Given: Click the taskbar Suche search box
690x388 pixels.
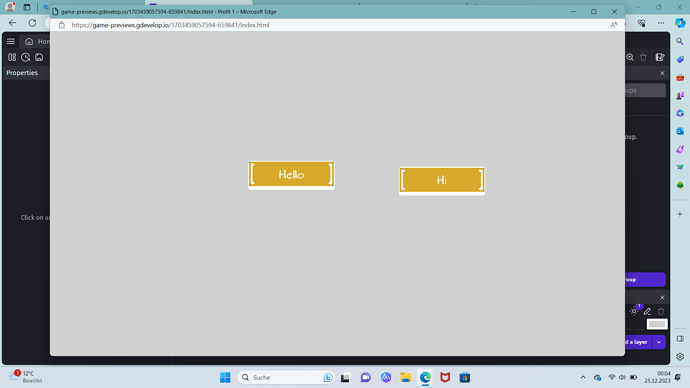Looking at the screenshot, I should (x=286, y=377).
